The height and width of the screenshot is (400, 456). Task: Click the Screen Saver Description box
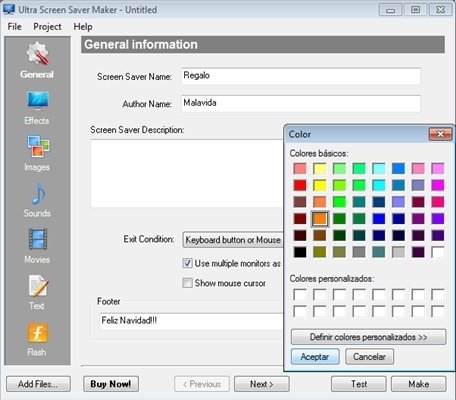click(x=187, y=173)
